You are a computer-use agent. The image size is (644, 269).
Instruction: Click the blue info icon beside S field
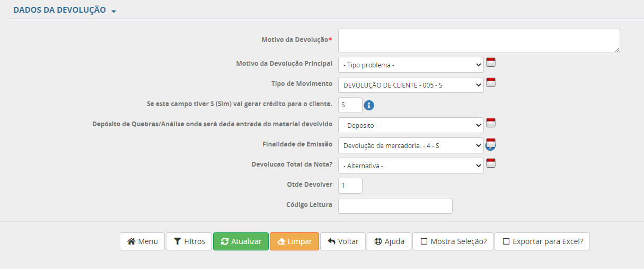(369, 105)
